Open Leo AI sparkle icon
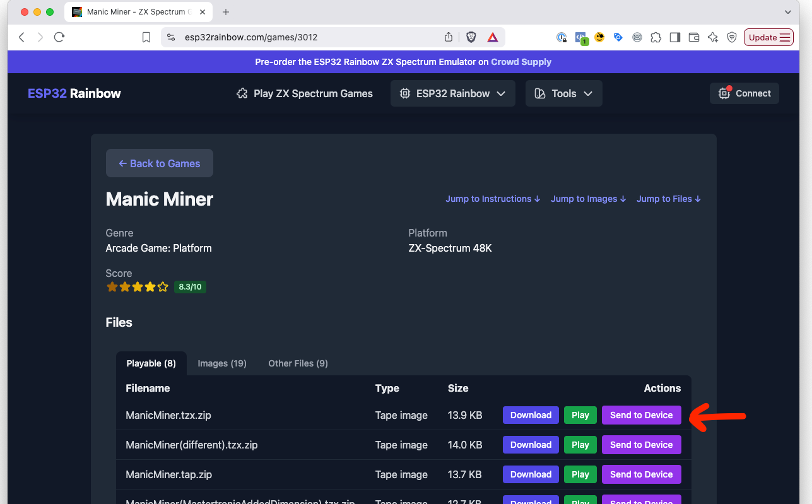The height and width of the screenshot is (504, 812). tap(713, 37)
